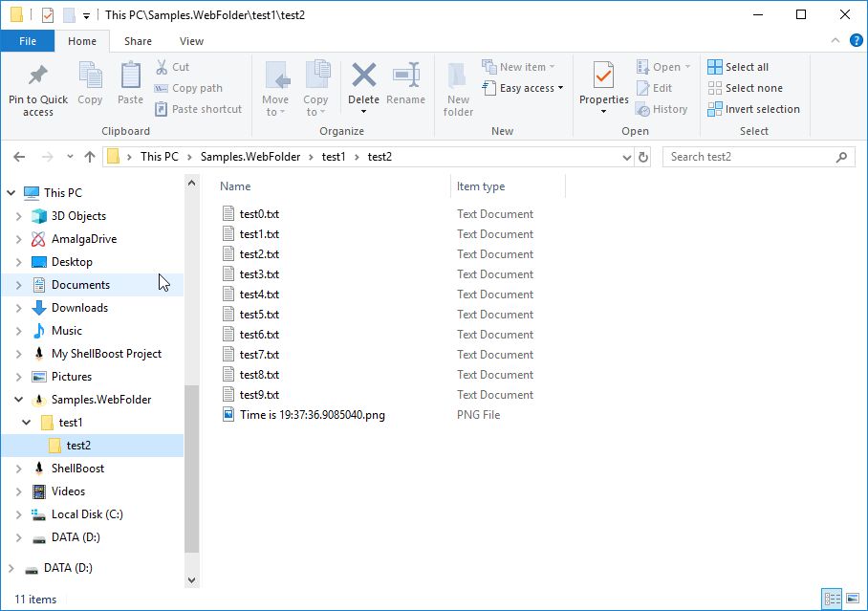The image size is (868, 611).
Task: Go up one folder level
Action: point(90,157)
